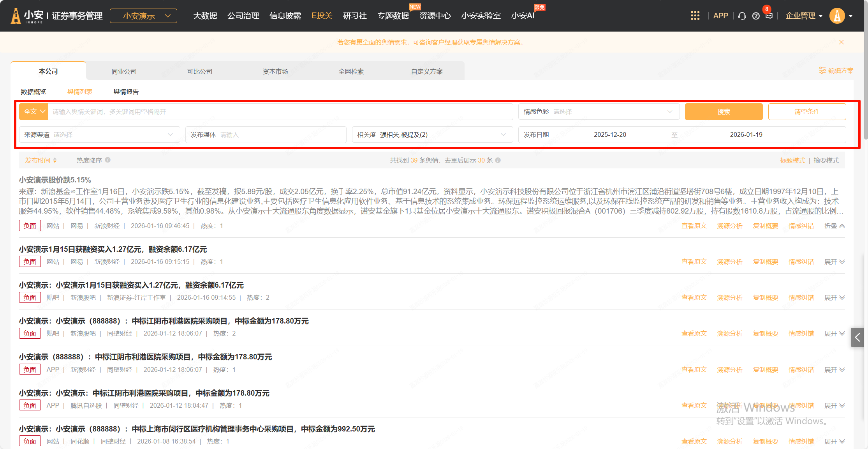Switch to 标题模式 view
This screenshot has width=868, height=449.
click(792, 160)
